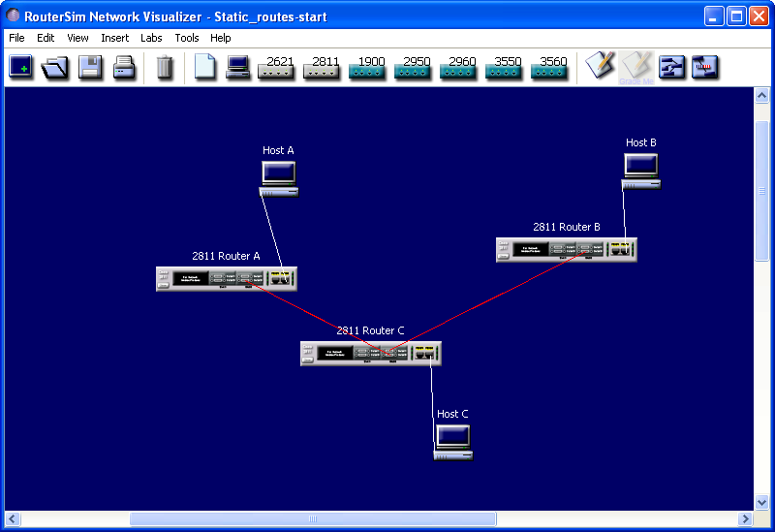This screenshot has width=775, height=532.
Task: Click the toolbar icon with red marks
Action: (x=704, y=67)
